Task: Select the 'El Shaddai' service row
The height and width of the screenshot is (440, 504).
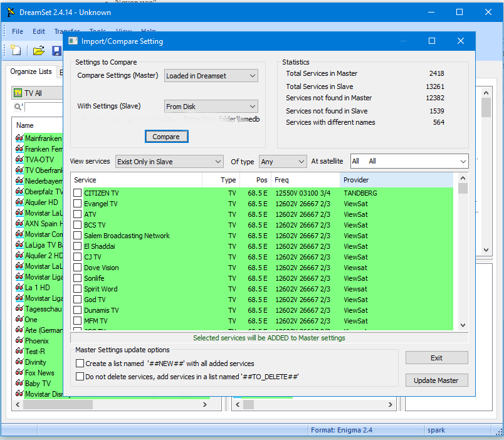Action: pyautogui.click(x=263, y=246)
